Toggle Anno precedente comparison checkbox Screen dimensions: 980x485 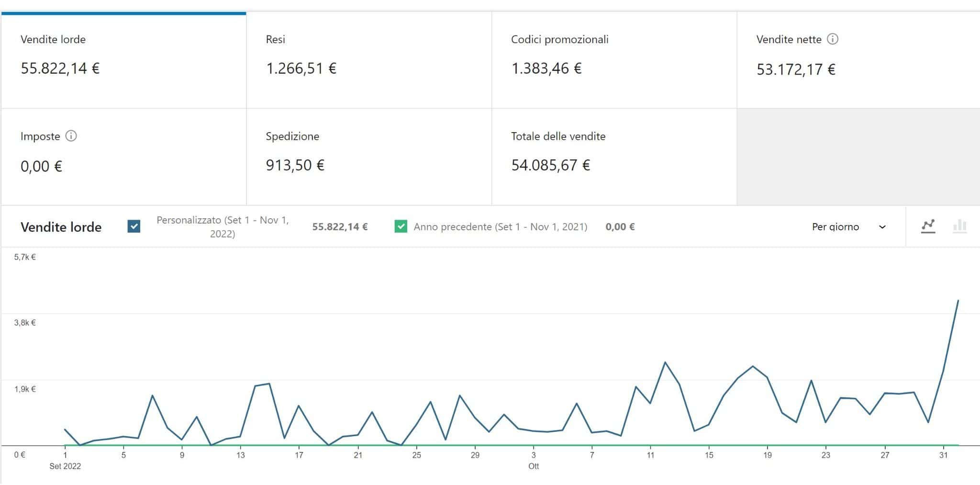tap(401, 226)
